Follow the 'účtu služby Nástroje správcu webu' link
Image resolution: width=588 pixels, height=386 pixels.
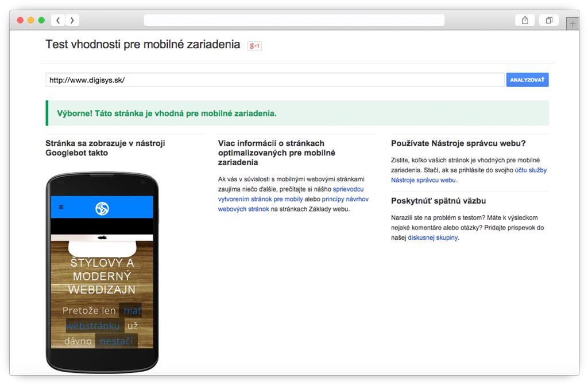click(x=469, y=175)
